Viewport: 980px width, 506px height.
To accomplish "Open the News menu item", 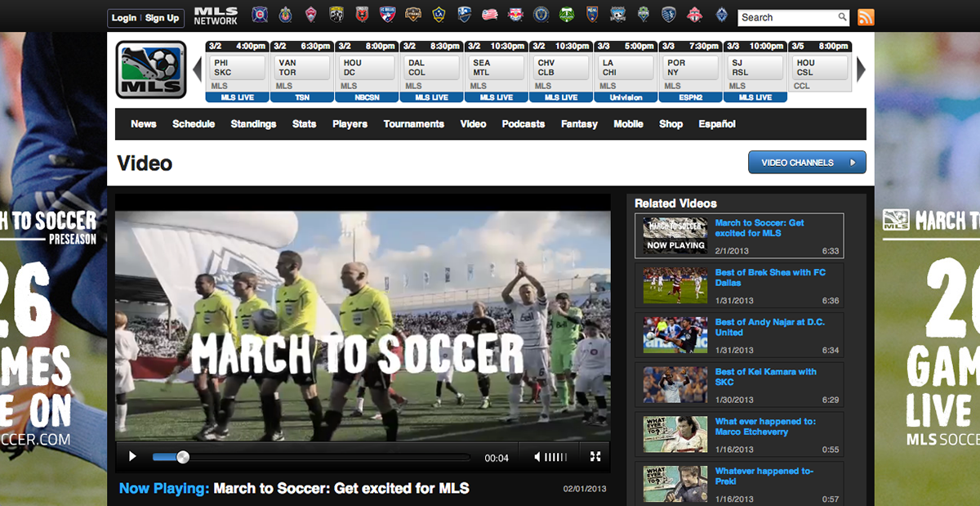I will coord(144,124).
